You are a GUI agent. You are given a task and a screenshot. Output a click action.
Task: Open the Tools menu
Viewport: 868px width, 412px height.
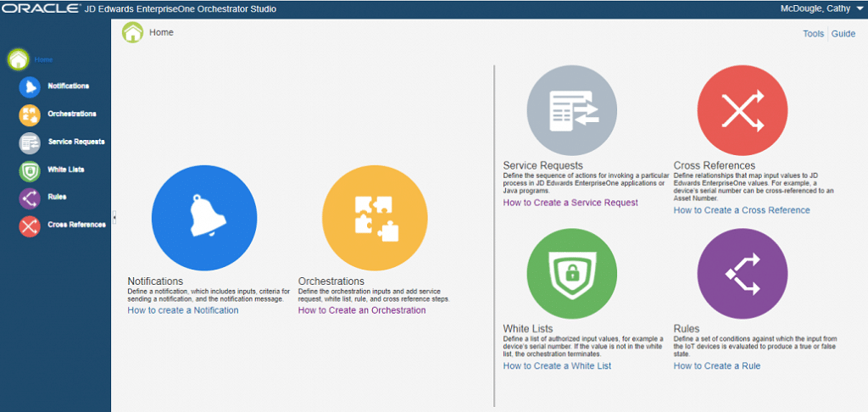pyautogui.click(x=813, y=34)
